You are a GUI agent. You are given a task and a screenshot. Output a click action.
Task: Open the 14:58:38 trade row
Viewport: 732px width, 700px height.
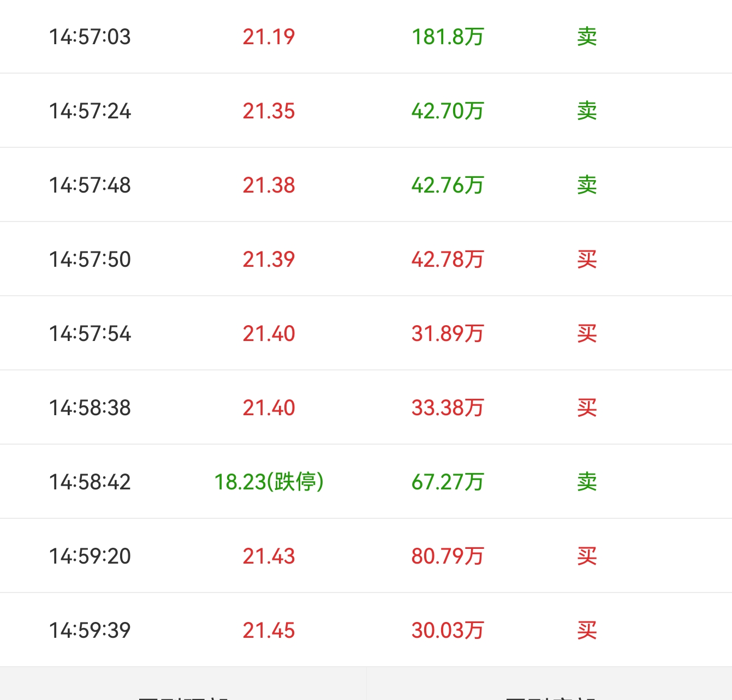click(366, 408)
